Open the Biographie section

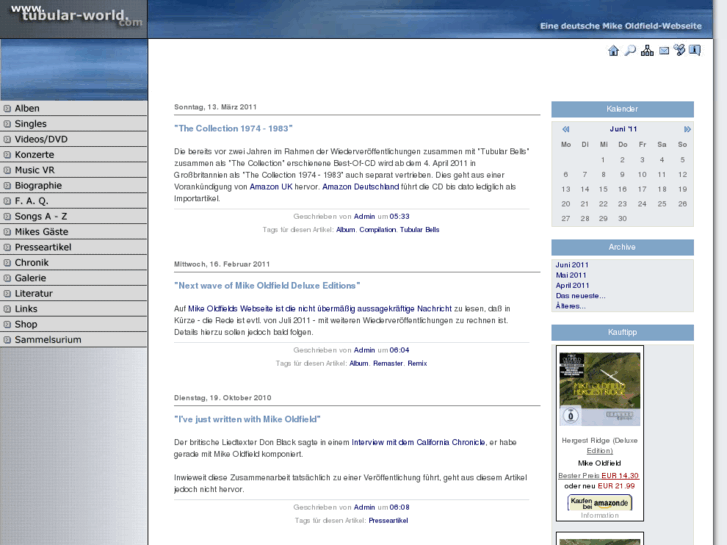point(39,186)
